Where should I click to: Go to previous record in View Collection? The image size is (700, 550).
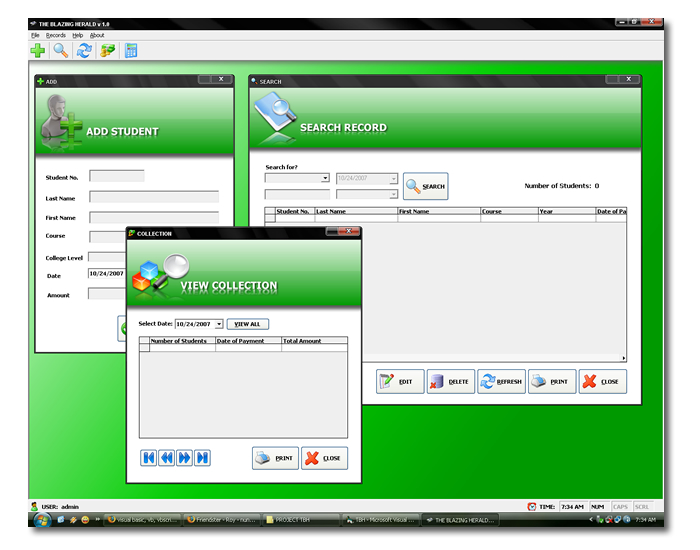pos(167,458)
